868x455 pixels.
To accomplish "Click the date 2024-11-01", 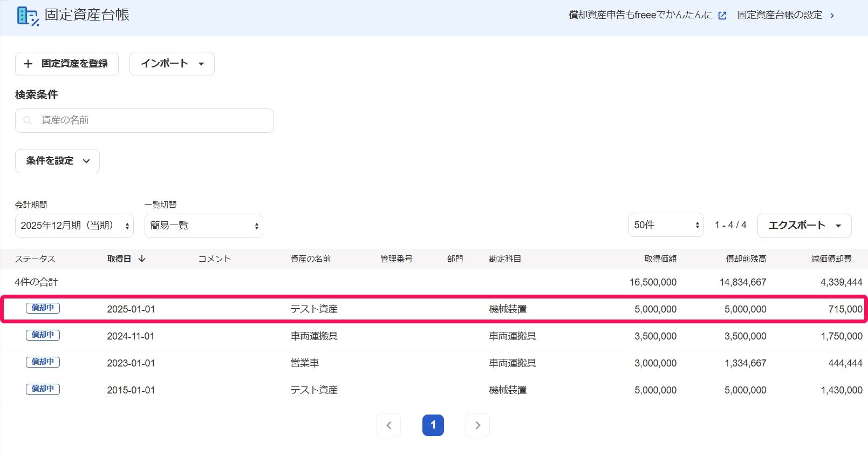I will click(x=131, y=336).
